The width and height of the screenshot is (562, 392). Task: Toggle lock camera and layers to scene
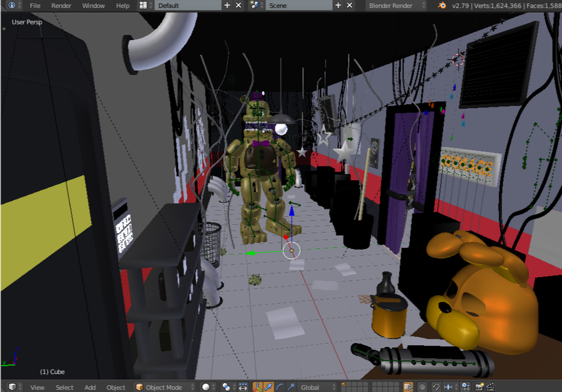[x=408, y=387]
